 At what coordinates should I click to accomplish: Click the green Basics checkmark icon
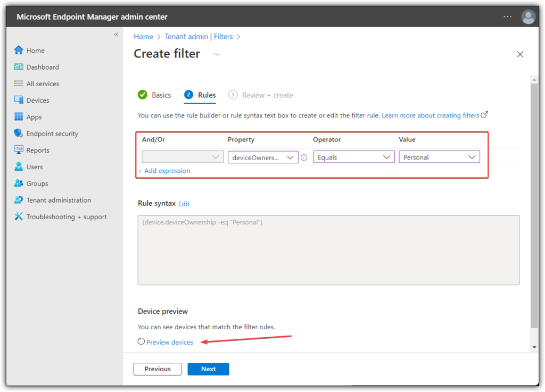143,95
